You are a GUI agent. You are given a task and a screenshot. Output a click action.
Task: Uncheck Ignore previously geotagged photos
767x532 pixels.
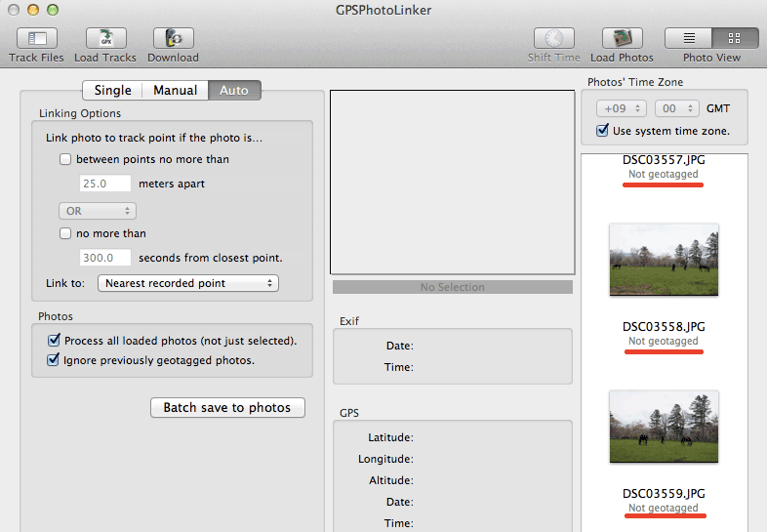point(53,360)
